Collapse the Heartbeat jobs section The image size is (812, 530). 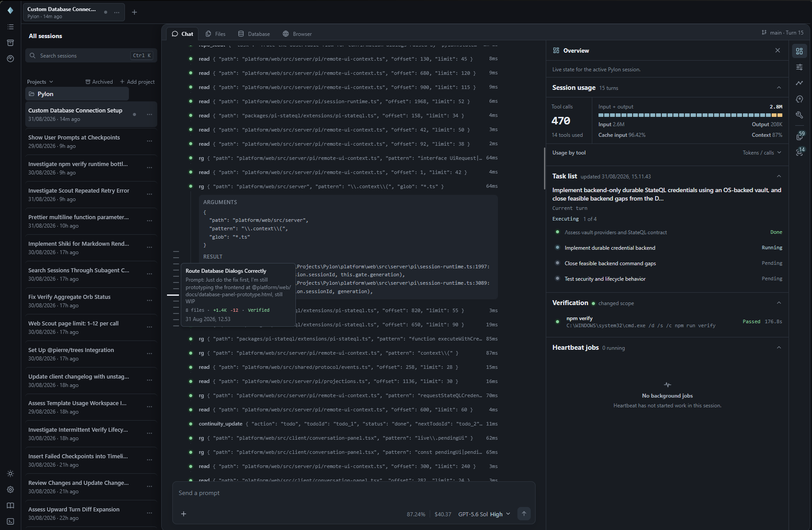(779, 348)
